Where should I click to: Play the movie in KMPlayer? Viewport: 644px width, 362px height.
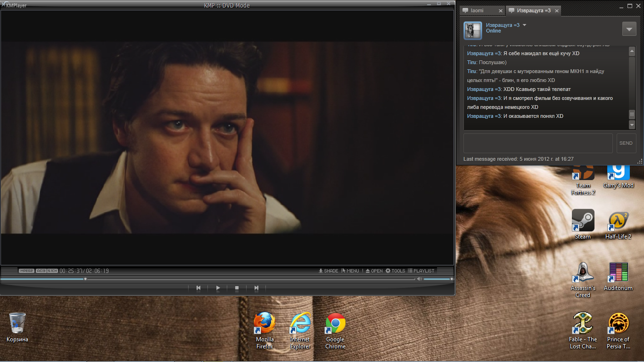218,288
